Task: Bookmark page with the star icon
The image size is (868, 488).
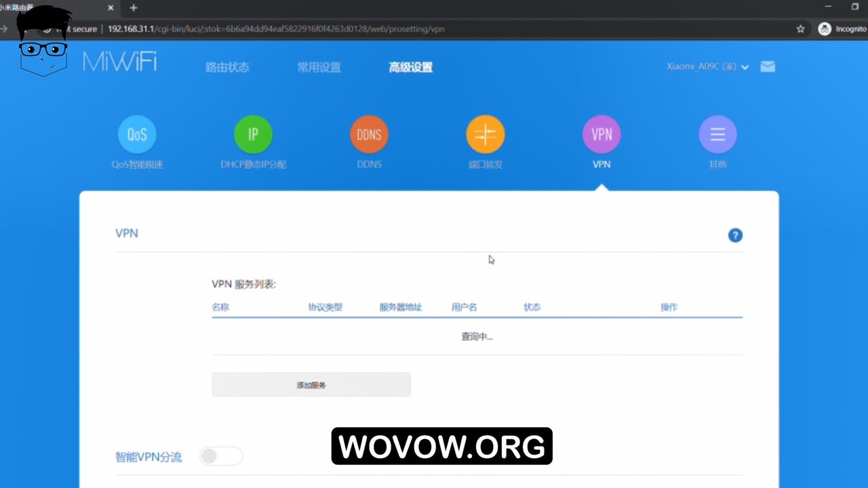Action: [x=800, y=29]
